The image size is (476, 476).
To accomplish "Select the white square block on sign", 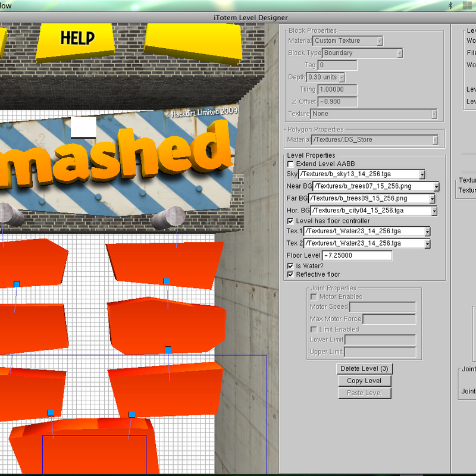I will pyautogui.click(x=83, y=127).
